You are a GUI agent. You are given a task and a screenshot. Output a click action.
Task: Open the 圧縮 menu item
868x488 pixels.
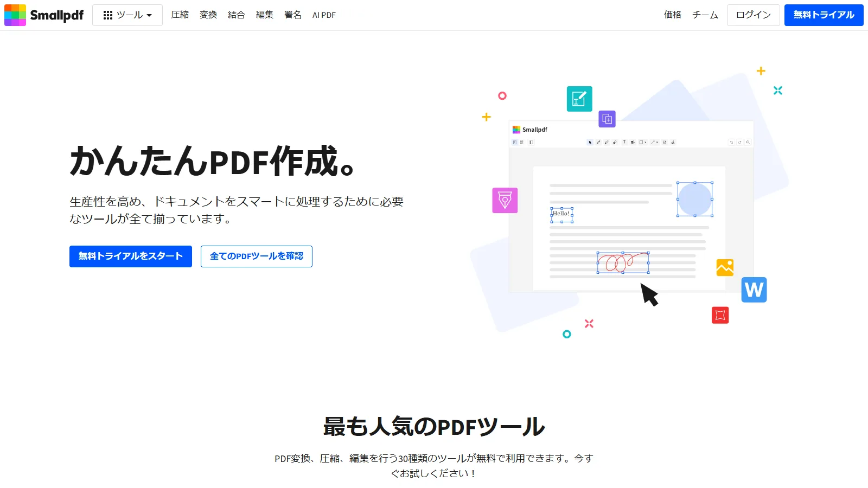pos(180,15)
